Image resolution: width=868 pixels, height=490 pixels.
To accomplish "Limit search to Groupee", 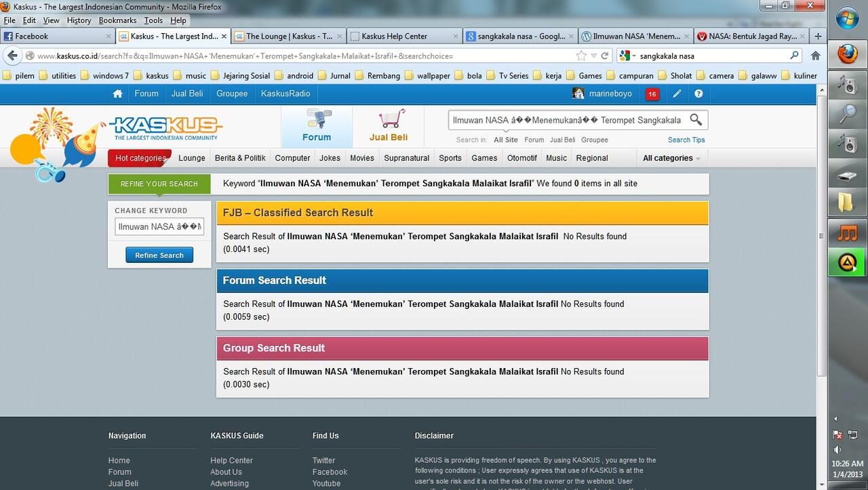I will click(x=595, y=140).
